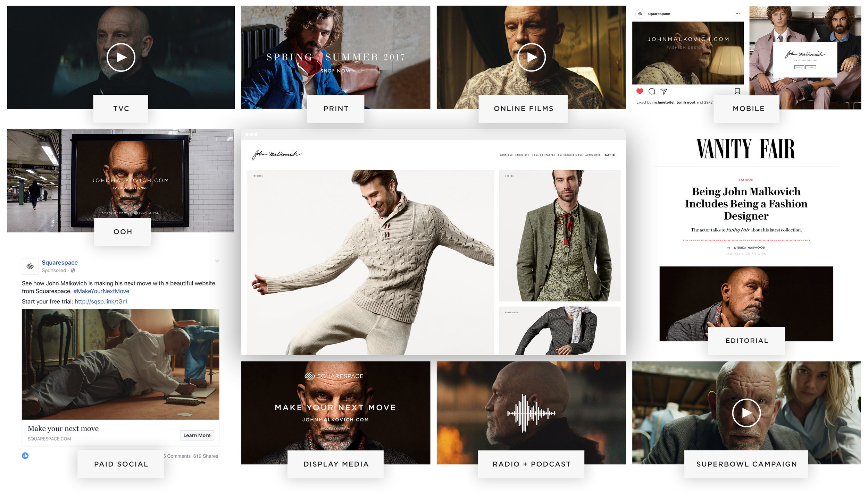Select Français on mobile site
The height and width of the screenshot is (503, 868).
(810, 67)
